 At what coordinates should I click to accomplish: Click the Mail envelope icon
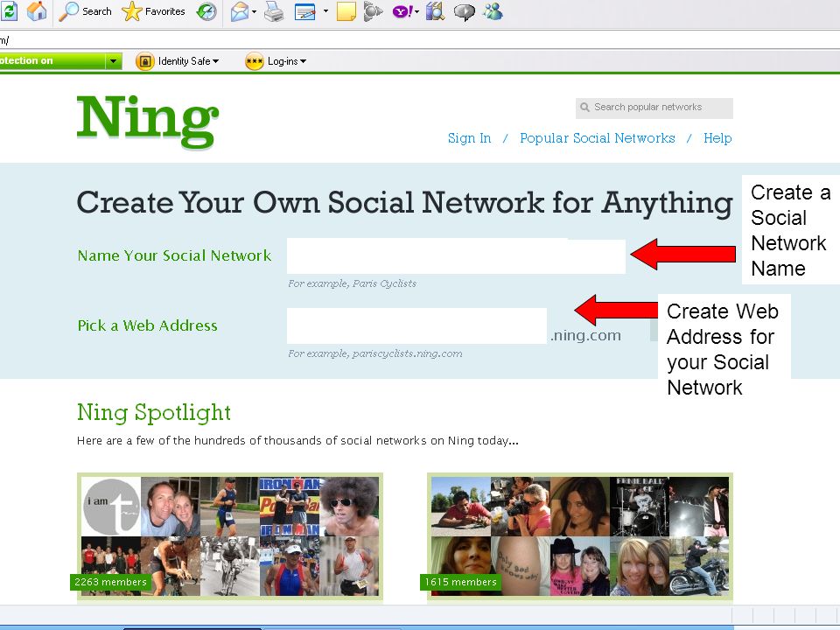240,11
